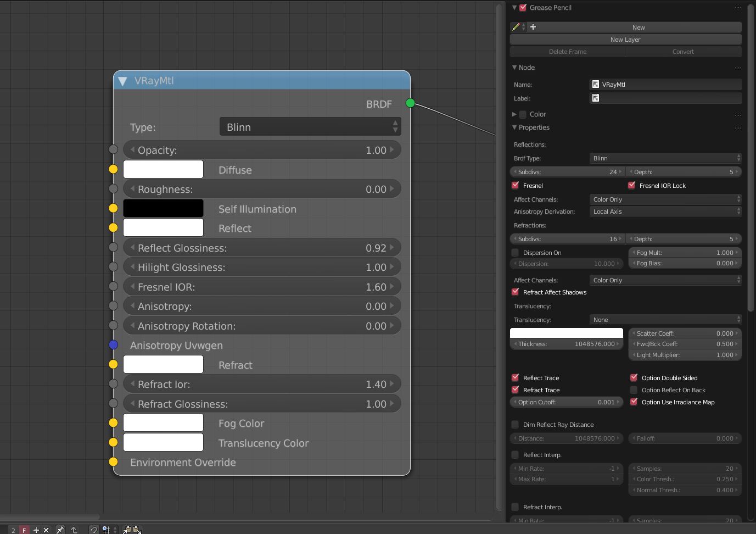This screenshot has width=756, height=534.
Task: Click the yellow Self Illumination input socket
Action: pos(113,208)
